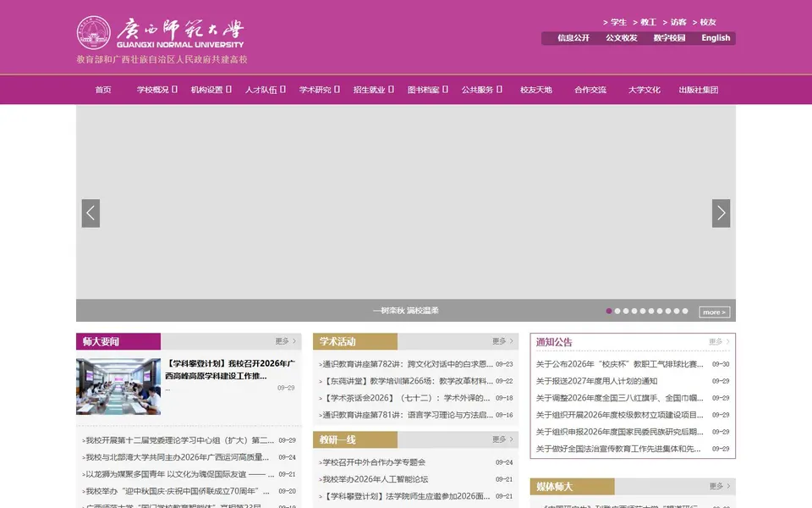Click carousel caption 一树栾秋 满校温柔
This screenshot has height=508, width=812.
click(405, 311)
